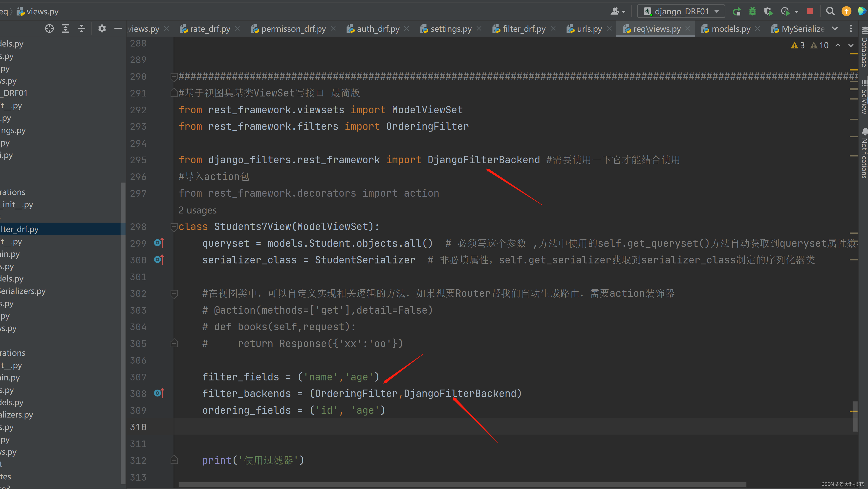Rerun django_DRF01 configuration
Screen dimensions: 868x489
(x=737, y=11)
